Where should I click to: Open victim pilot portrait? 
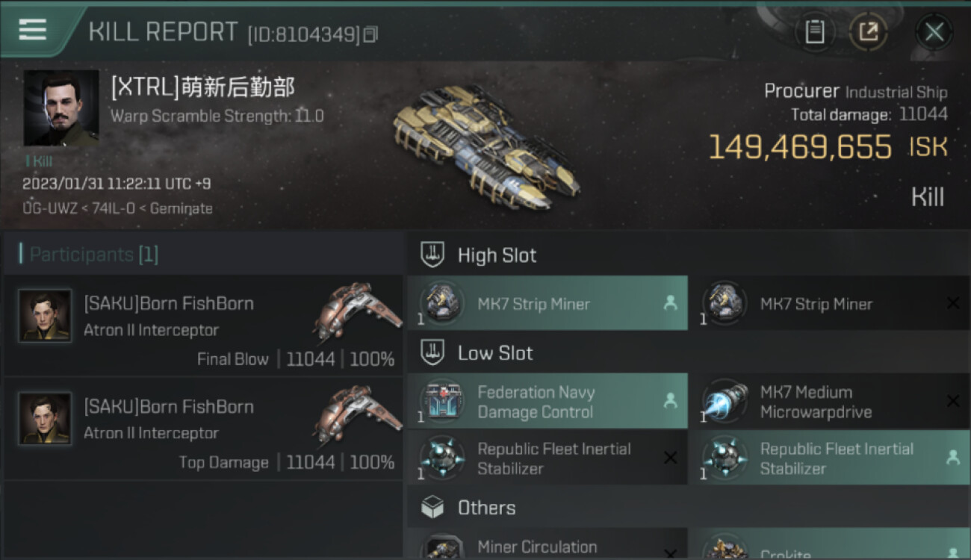click(x=61, y=108)
